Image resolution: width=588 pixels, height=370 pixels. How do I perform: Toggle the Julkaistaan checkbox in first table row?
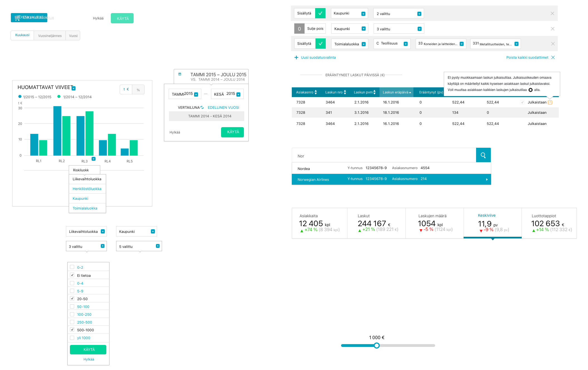tap(523, 102)
